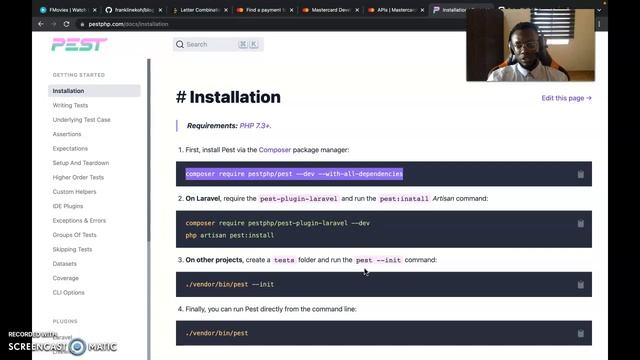Click the address bar lock icon

coord(82,24)
